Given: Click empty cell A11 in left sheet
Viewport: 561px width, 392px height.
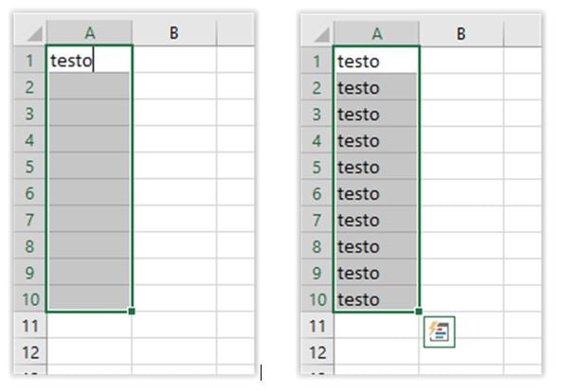Looking at the screenshot, I should click(89, 326).
